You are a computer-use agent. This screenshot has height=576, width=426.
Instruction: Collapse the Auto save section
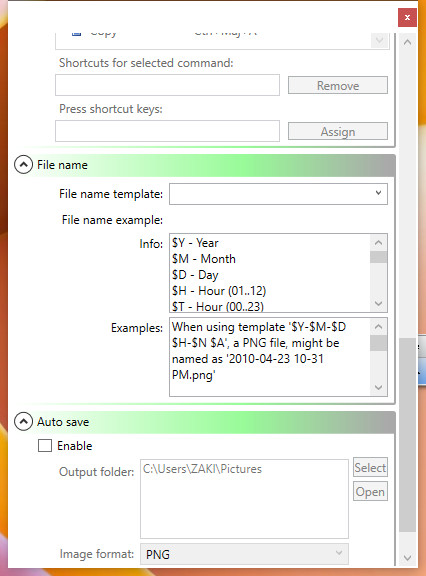point(23,422)
